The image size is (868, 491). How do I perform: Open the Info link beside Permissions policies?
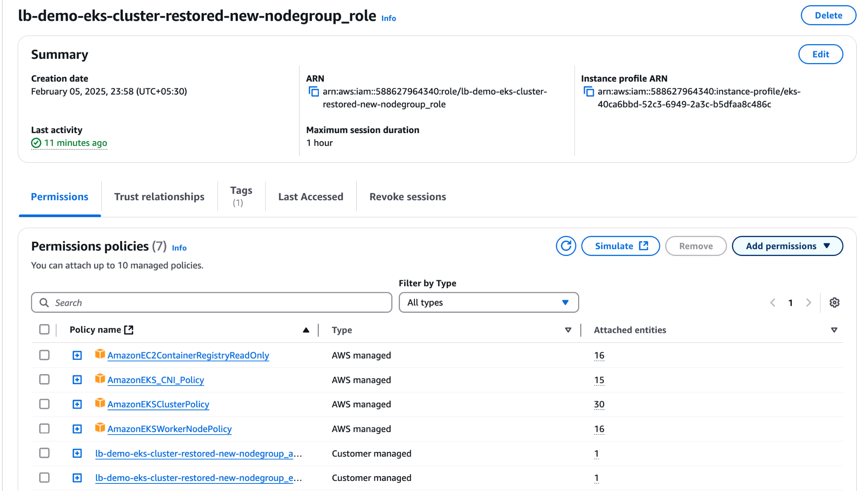[x=179, y=248]
